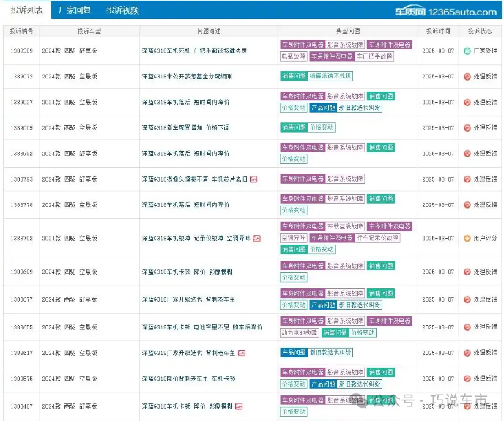Click the 厂家受理 status text
The width and height of the screenshot is (504, 421).
[x=485, y=51]
